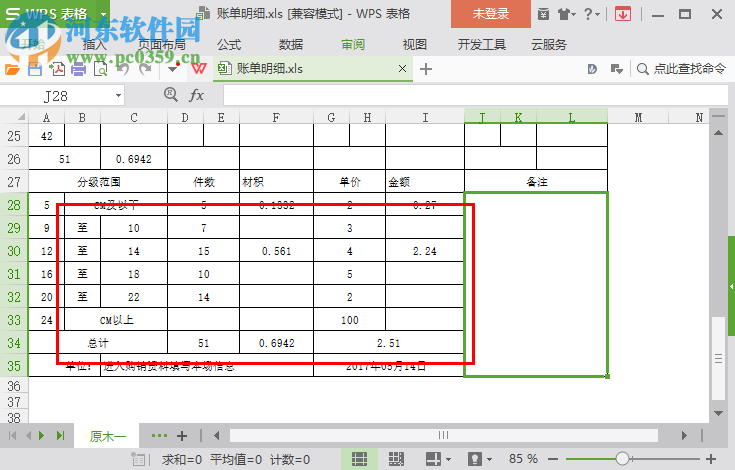This screenshot has height=470, width=735.
Task: Click the status bar macro record icon
Action: coord(138,459)
